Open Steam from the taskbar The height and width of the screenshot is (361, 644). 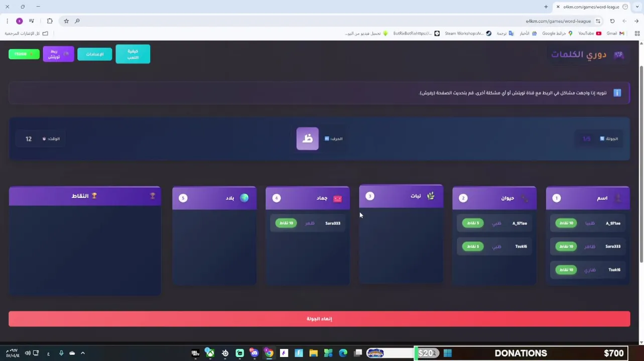pos(225,353)
